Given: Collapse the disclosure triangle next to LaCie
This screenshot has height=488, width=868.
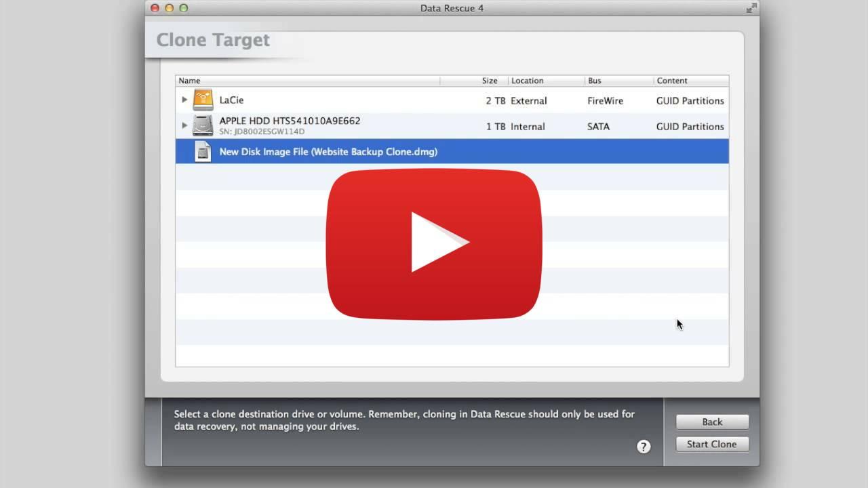Looking at the screenshot, I should pyautogui.click(x=184, y=99).
